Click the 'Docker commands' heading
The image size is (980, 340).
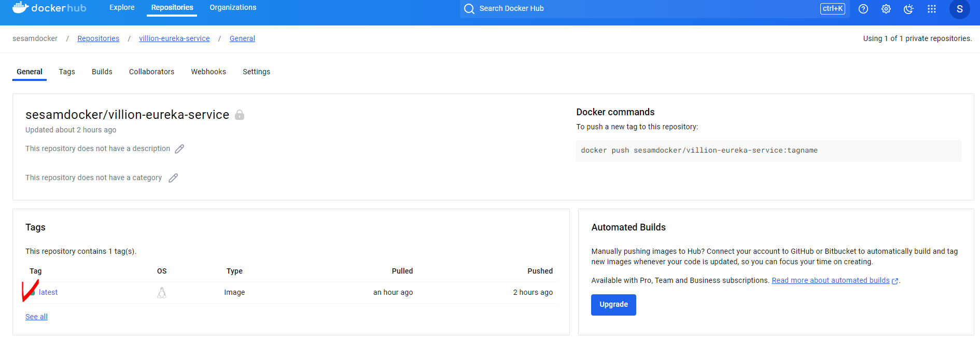(615, 112)
